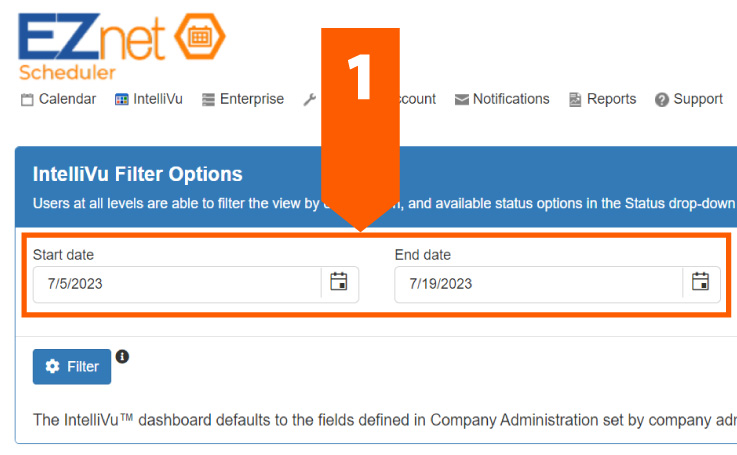Screen dimensions: 737x455
Task: Click the info icon beside Filter button
Action: pos(122,356)
